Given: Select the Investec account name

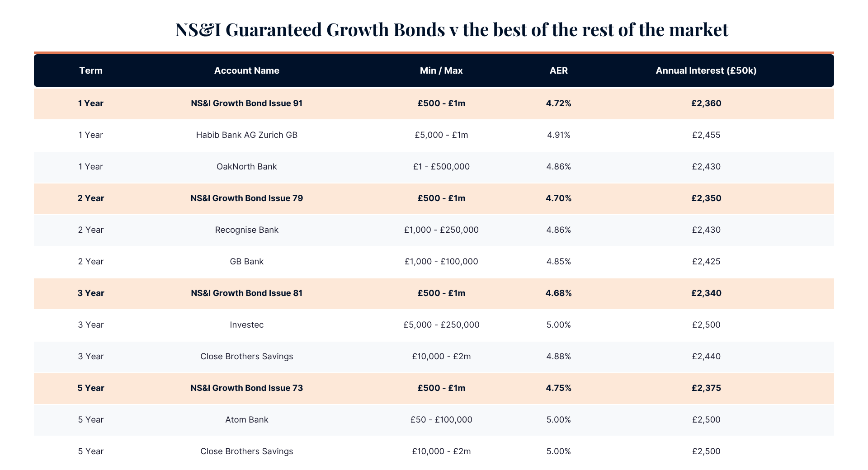Looking at the screenshot, I should tap(247, 324).
